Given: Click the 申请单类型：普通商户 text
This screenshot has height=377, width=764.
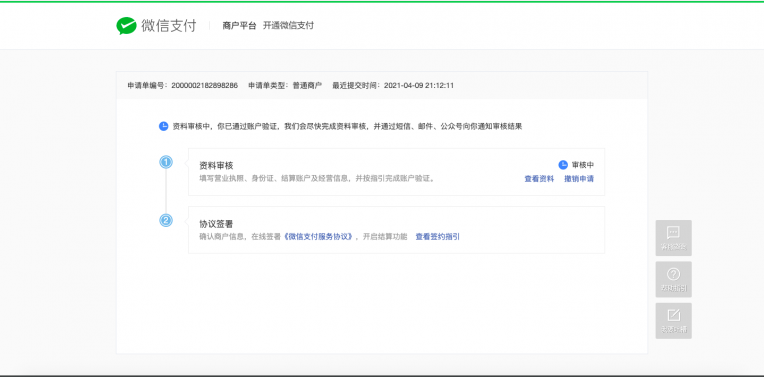Looking at the screenshot, I should pos(285,85).
